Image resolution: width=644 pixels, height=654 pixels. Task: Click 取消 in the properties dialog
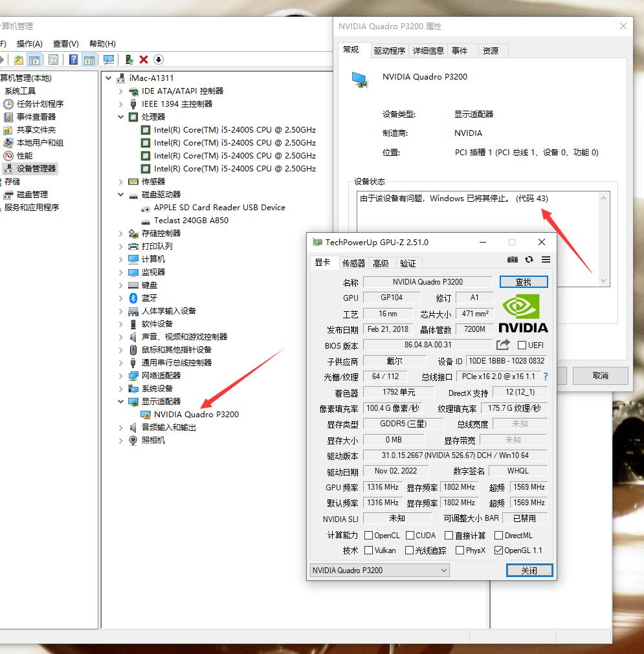pyautogui.click(x=600, y=375)
